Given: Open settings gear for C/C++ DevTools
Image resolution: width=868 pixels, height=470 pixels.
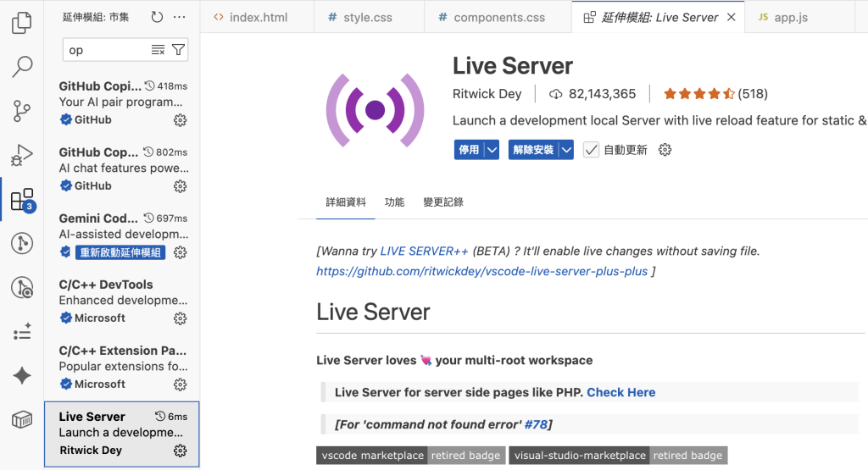Looking at the screenshot, I should (180, 318).
